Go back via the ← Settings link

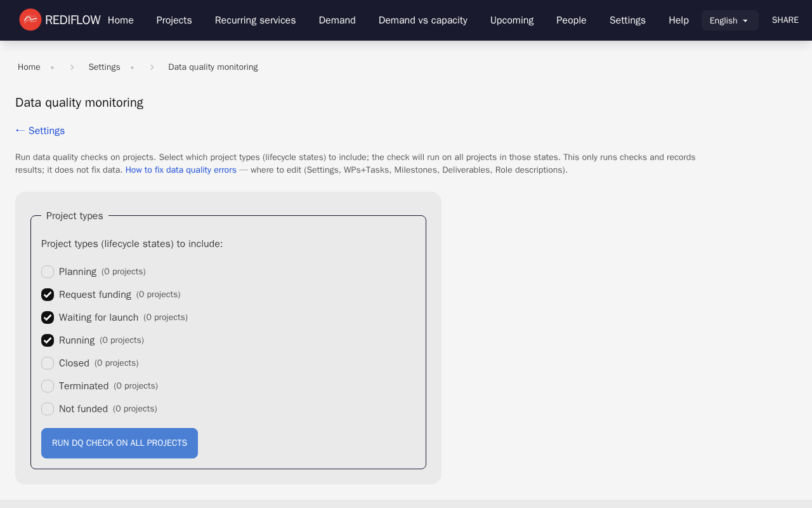[x=40, y=131]
